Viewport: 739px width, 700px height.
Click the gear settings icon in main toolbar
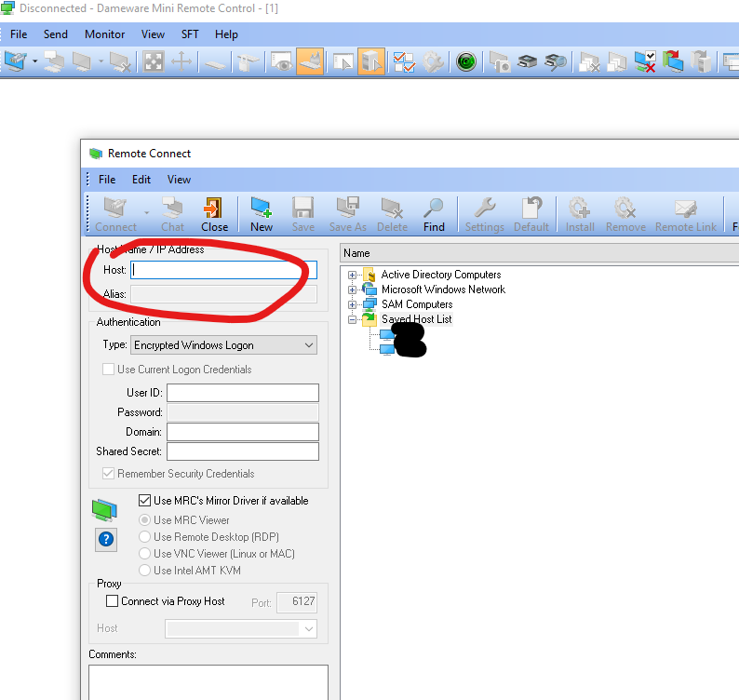pyautogui.click(x=433, y=61)
